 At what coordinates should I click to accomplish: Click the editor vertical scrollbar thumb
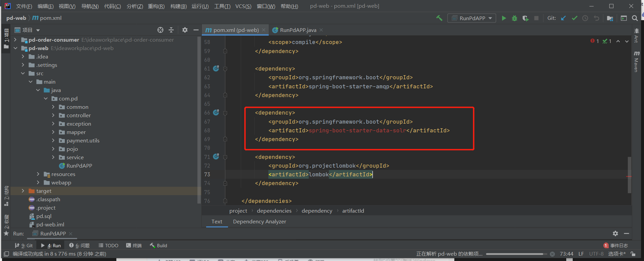point(629,175)
